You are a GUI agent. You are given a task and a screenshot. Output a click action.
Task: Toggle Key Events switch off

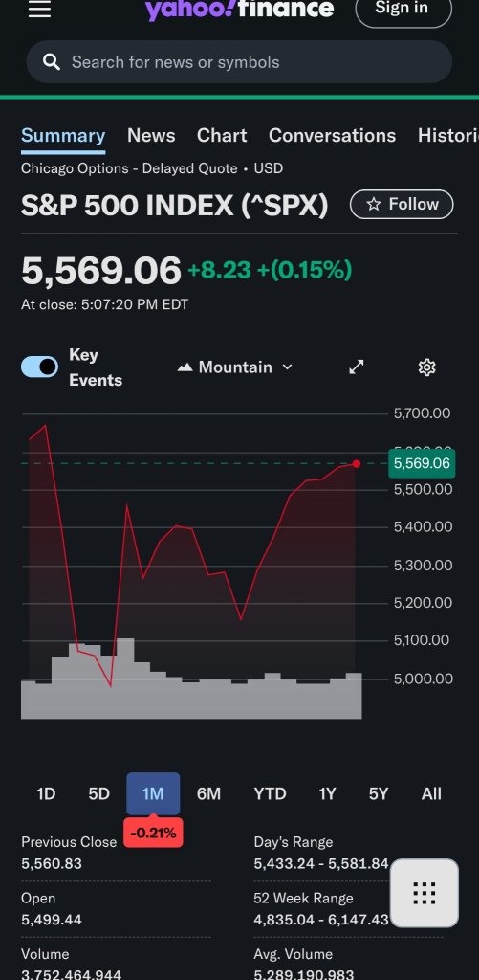[x=39, y=367]
